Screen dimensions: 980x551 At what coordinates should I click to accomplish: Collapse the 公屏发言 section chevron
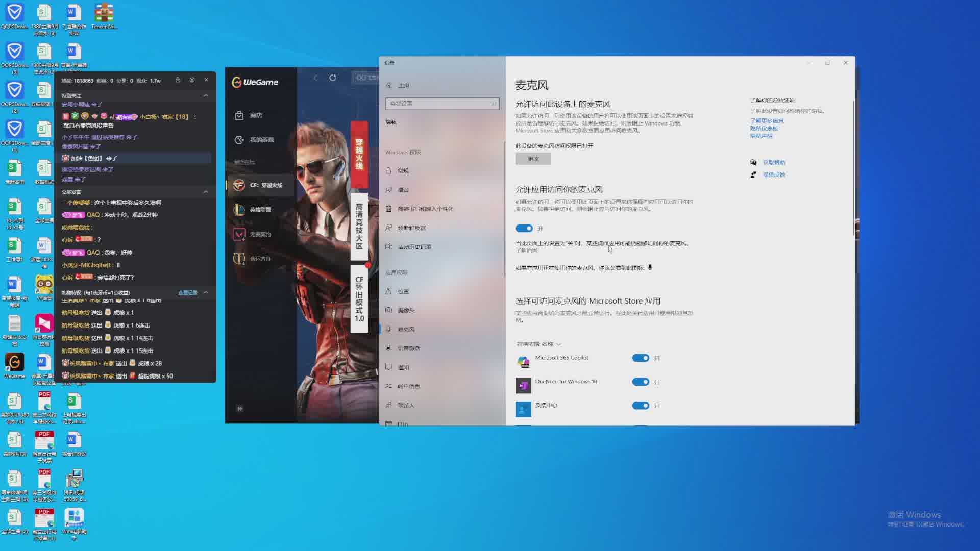point(206,192)
